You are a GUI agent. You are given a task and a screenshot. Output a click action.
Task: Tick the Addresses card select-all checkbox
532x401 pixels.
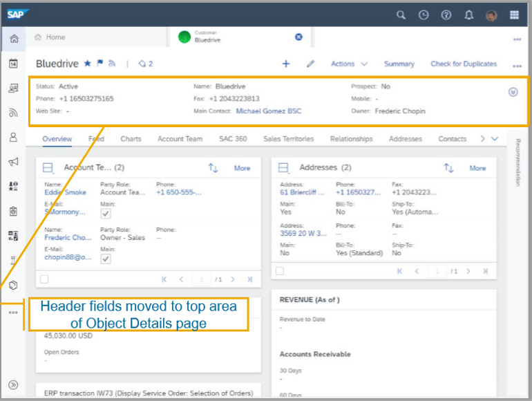pyautogui.click(x=280, y=271)
